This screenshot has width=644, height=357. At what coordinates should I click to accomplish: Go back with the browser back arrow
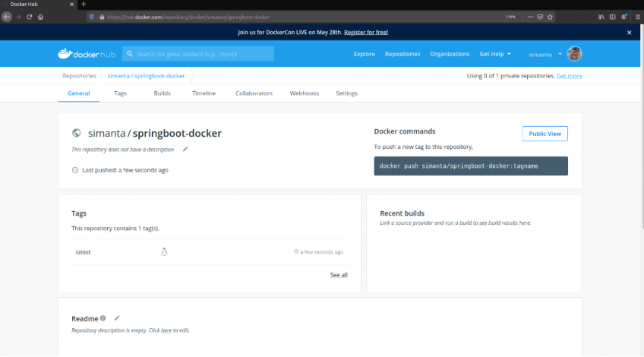[7, 17]
